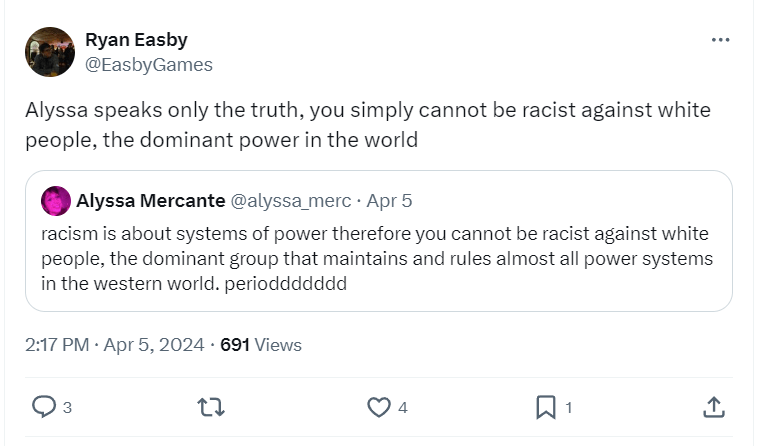
Task: Click the bookmark count number 1
Action: pos(569,408)
